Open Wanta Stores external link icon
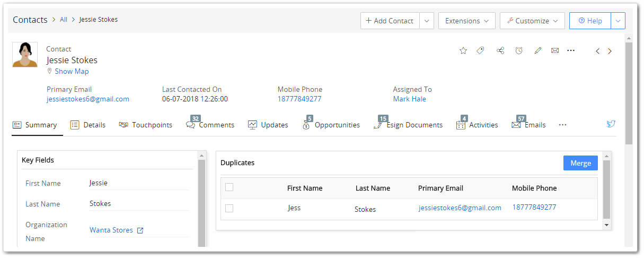Viewport: 644px width, 258px height. point(140,230)
